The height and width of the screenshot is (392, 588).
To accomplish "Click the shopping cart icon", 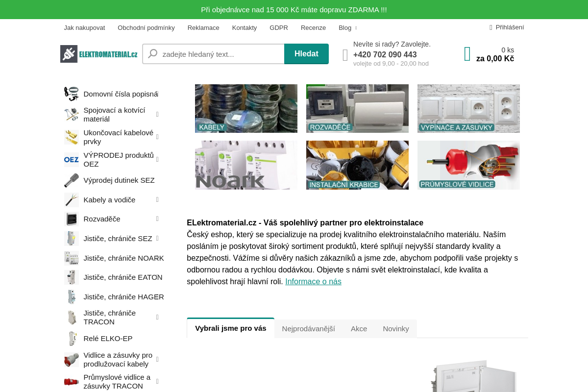I will point(466,53).
